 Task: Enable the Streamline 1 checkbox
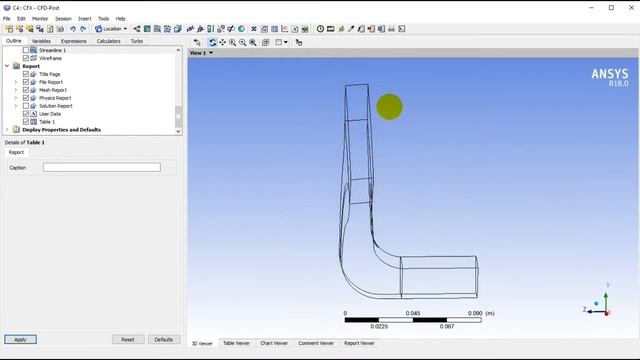tap(26, 50)
